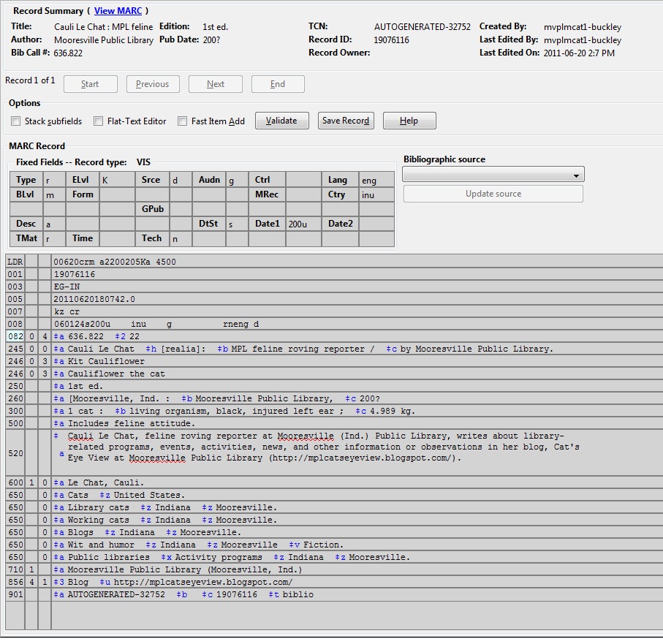The height and width of the screenshot is (644, 663).
Task: Click the empty Date2 fixed field
Action: click(376, 224)
